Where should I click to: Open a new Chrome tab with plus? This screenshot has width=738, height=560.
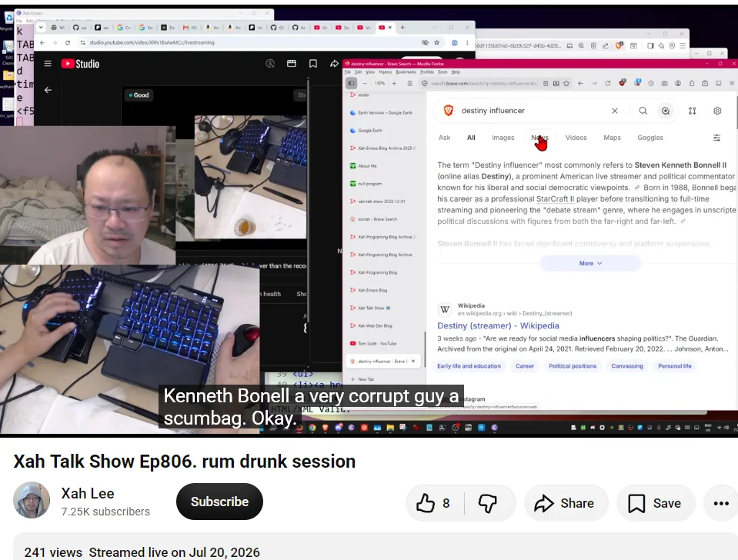click(402, 27)
